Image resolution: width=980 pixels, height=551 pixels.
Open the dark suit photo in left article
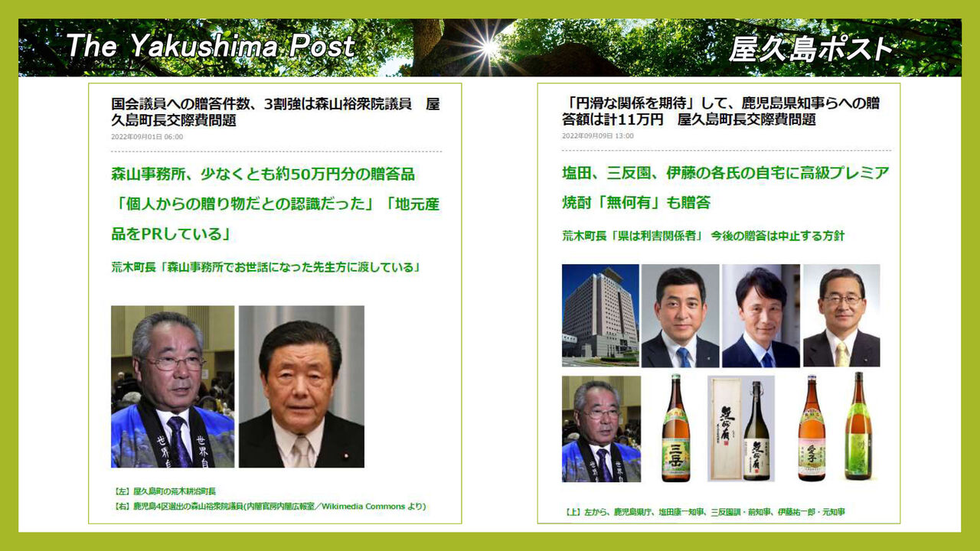pos(301,386)
